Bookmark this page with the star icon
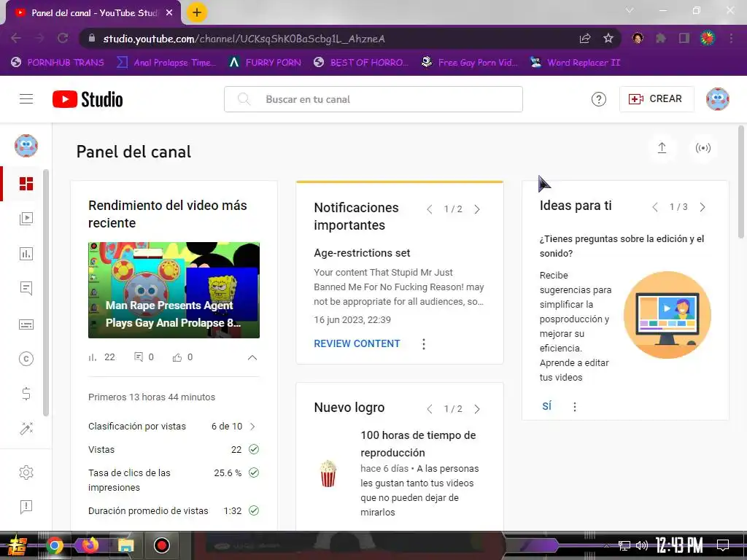This screenshot has height=560, width=747. pos(608,38)
